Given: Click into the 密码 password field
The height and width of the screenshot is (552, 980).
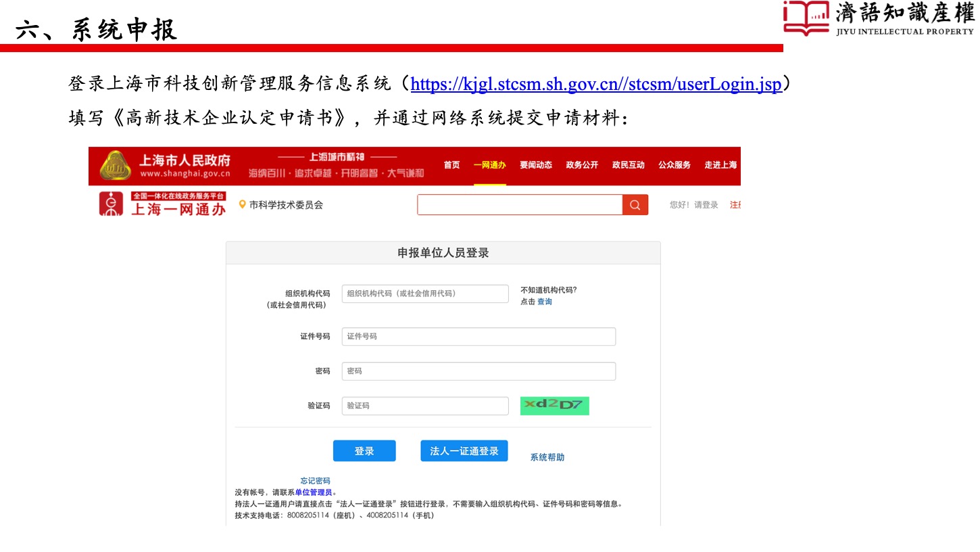Looking at the screenshot, I should coord(479,371).
